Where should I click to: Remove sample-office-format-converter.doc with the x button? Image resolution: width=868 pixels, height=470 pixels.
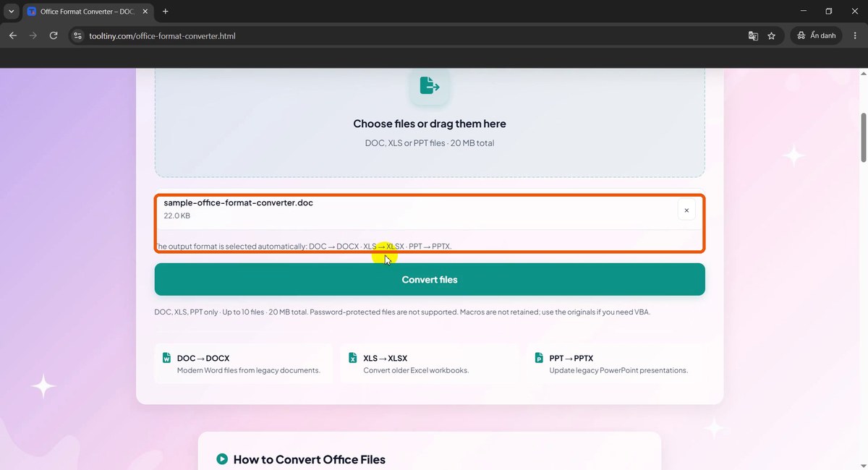pyautogui.click(x=686, y=210)
